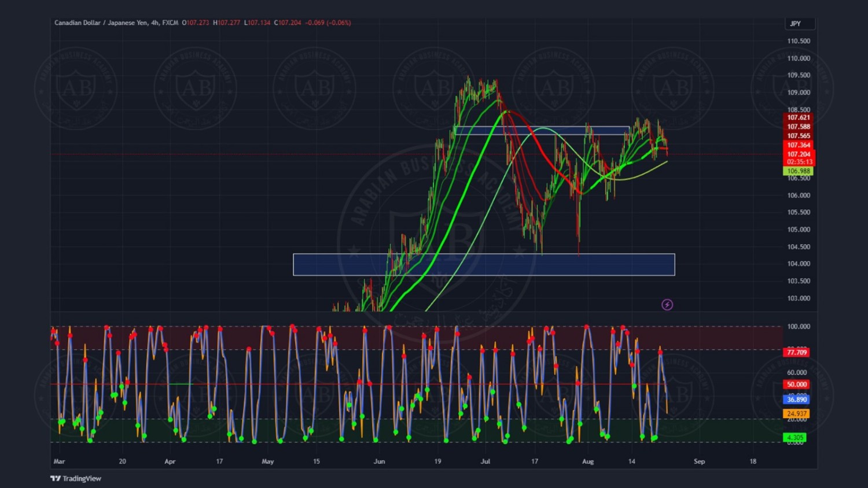This screenshot has height=488, width=868.
Task: Click the 104.500 price axis label
Action: 799,247
